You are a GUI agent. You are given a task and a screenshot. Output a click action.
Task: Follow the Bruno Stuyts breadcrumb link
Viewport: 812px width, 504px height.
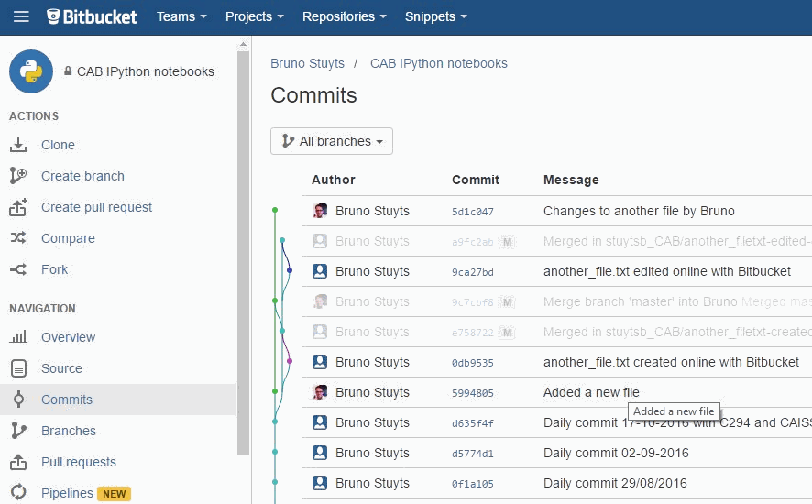307,63
